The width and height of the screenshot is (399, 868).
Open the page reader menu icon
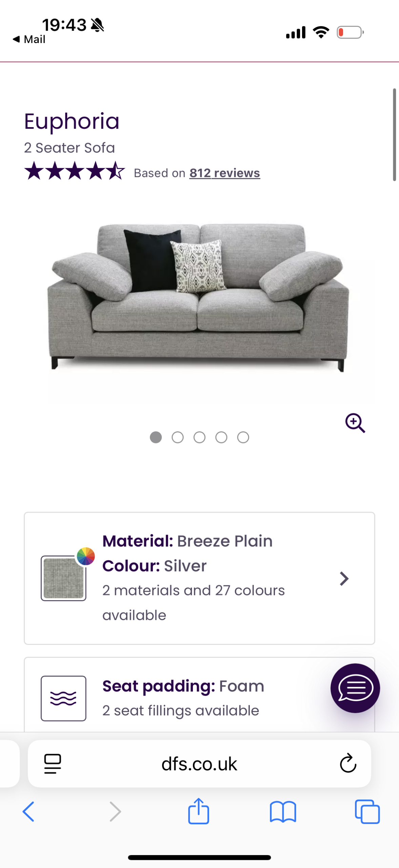[53, 764]
